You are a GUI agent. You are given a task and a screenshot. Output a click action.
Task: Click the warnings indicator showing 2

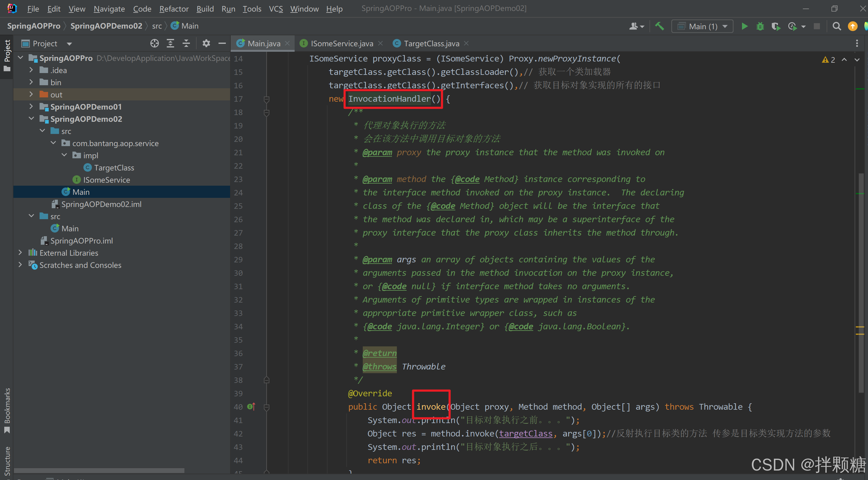point(828,60)
